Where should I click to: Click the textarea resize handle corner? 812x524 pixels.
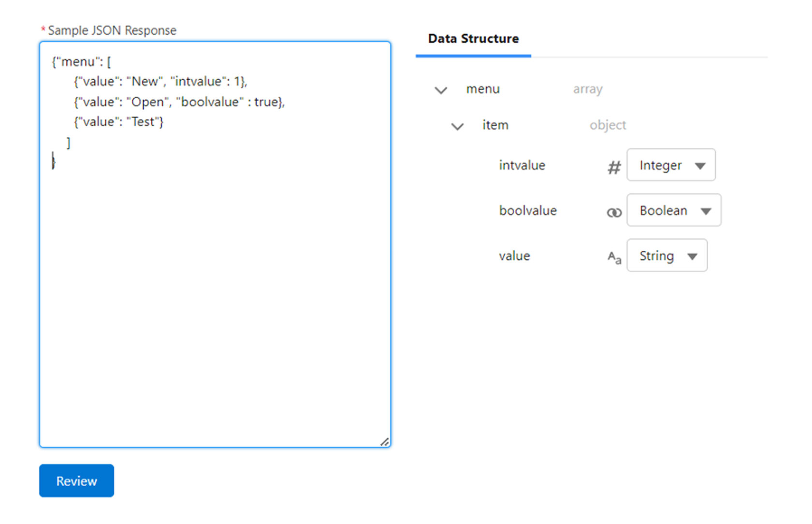(385, 442)
